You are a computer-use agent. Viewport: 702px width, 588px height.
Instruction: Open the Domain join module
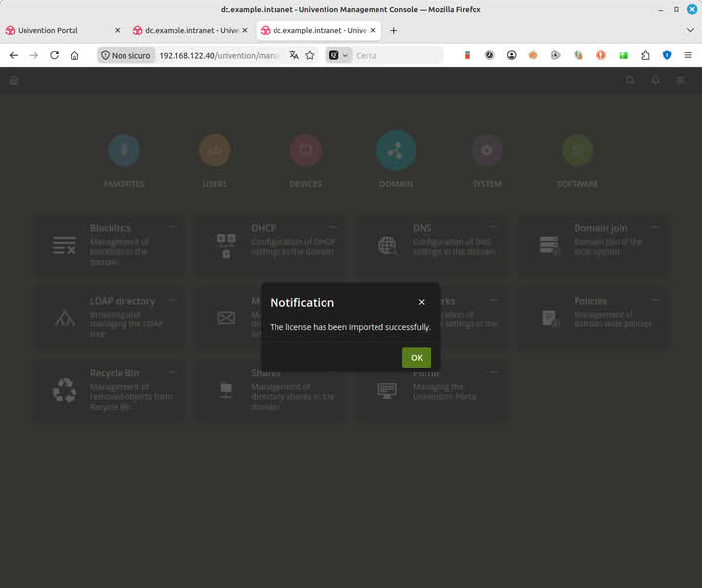point(593,245)
